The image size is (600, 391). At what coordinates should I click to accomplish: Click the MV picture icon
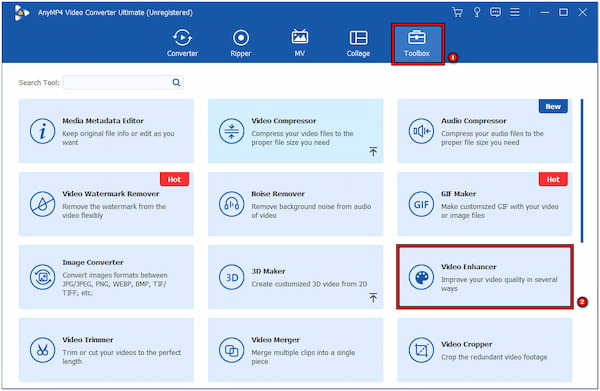click(x=300, y=37)
